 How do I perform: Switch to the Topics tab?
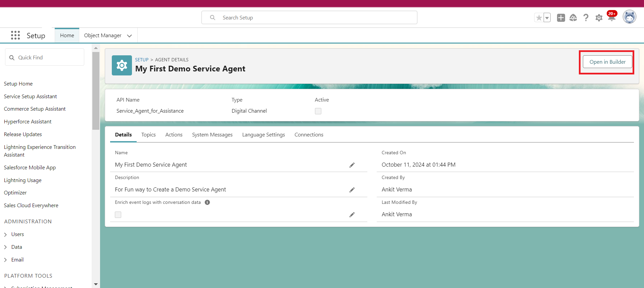(148, 134)
